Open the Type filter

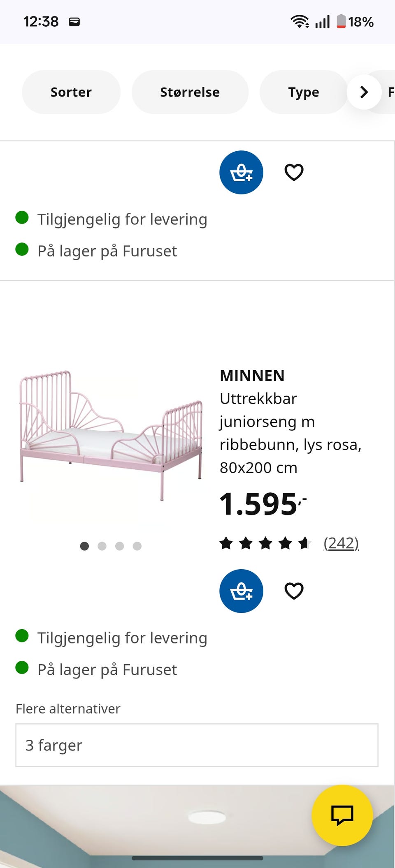304,92
